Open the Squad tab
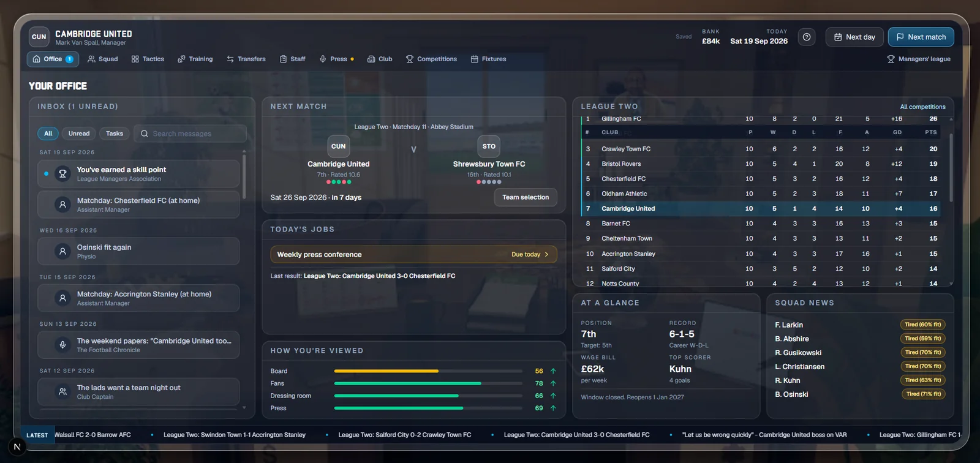 click(102, 59)
